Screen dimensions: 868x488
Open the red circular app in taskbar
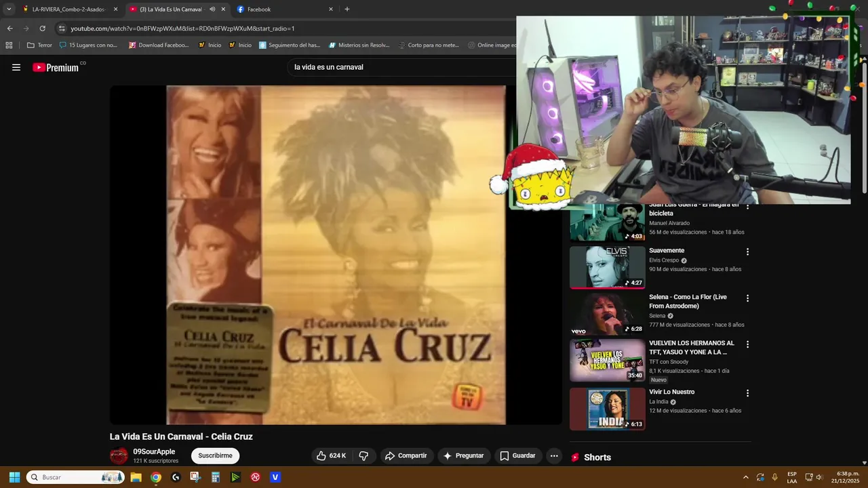click(256, 477)
